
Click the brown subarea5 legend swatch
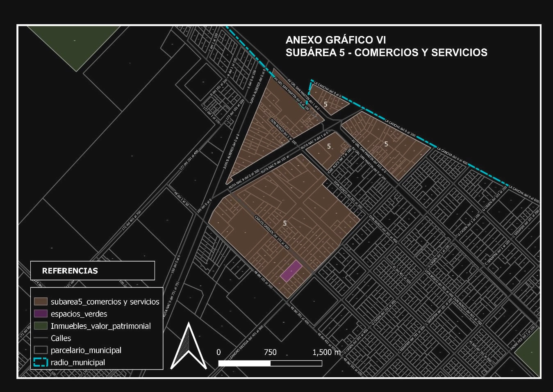point(41,302)
